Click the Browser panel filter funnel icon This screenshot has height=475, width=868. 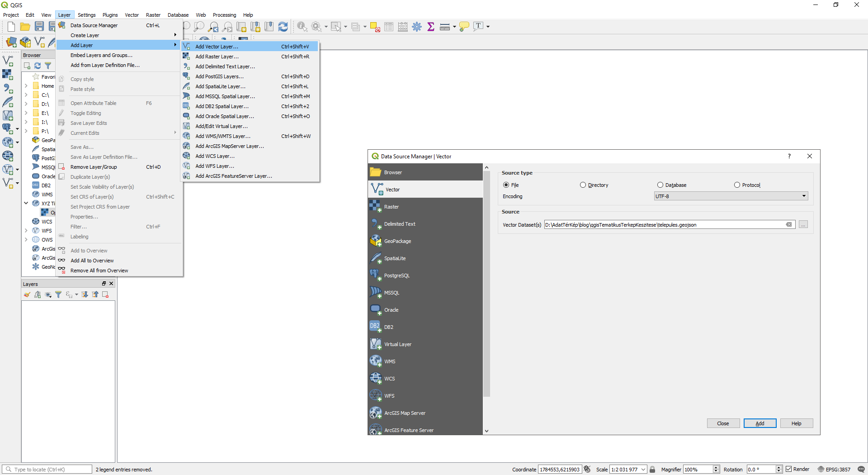48,66
